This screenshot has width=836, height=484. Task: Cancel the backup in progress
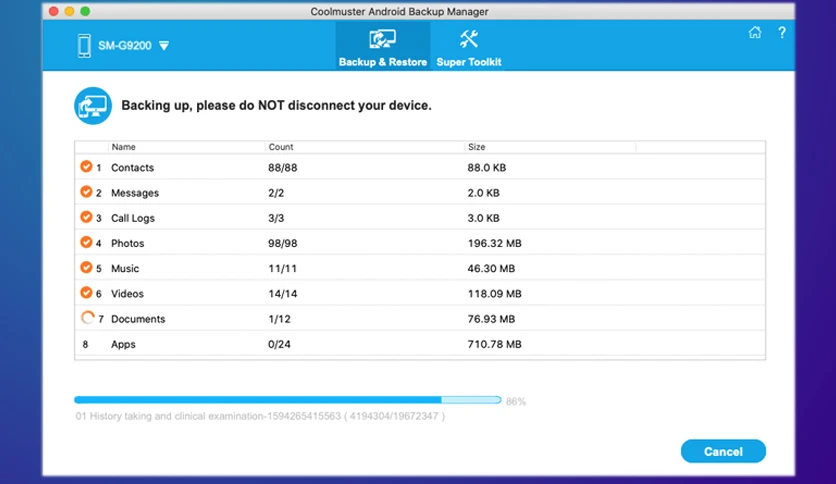click(x=723, y=451)
